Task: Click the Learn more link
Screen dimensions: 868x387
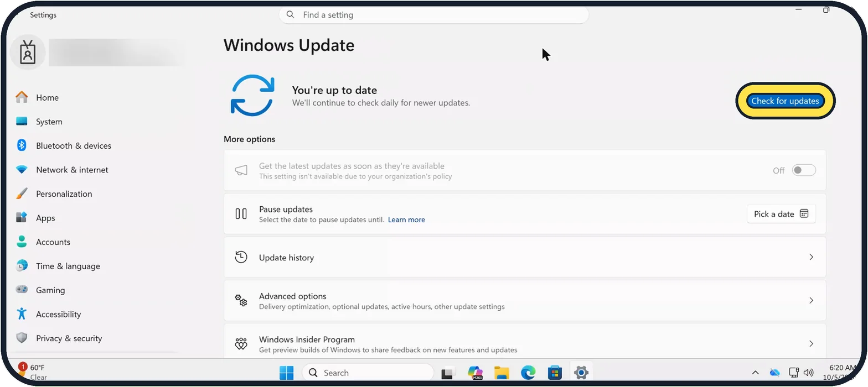Action: (406, 219)
